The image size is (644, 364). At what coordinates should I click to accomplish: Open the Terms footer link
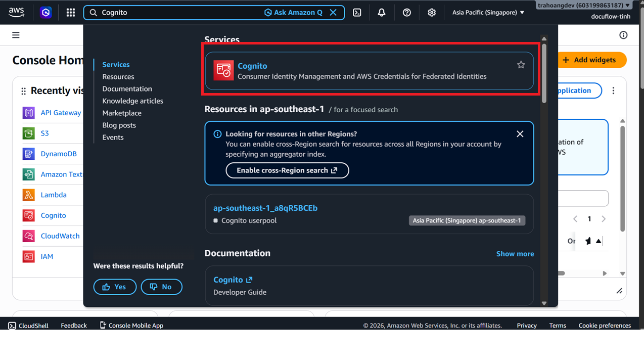coord(558,326)
